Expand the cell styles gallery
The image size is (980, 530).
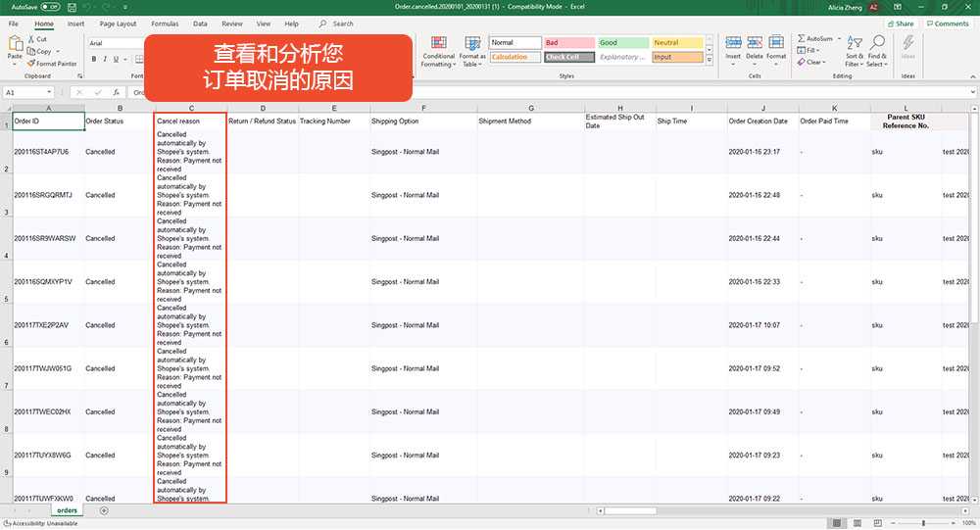(x=710, y=60)
